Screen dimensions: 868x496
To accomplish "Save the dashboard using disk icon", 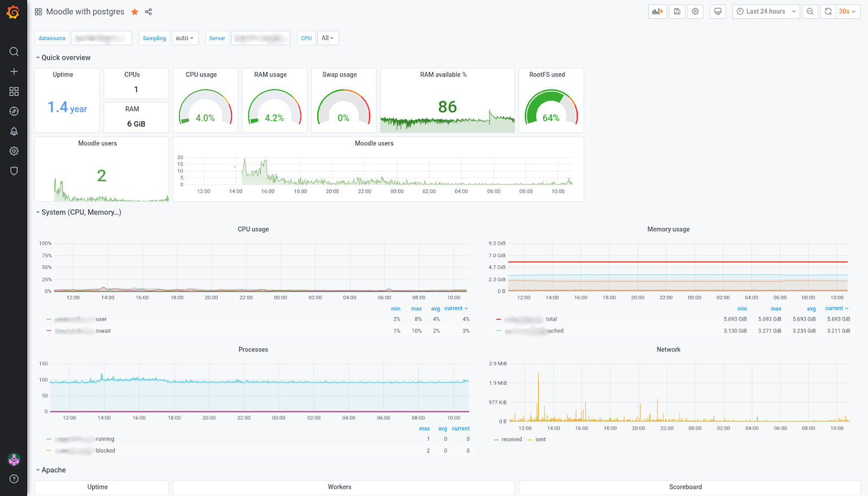I will [677, 11].
